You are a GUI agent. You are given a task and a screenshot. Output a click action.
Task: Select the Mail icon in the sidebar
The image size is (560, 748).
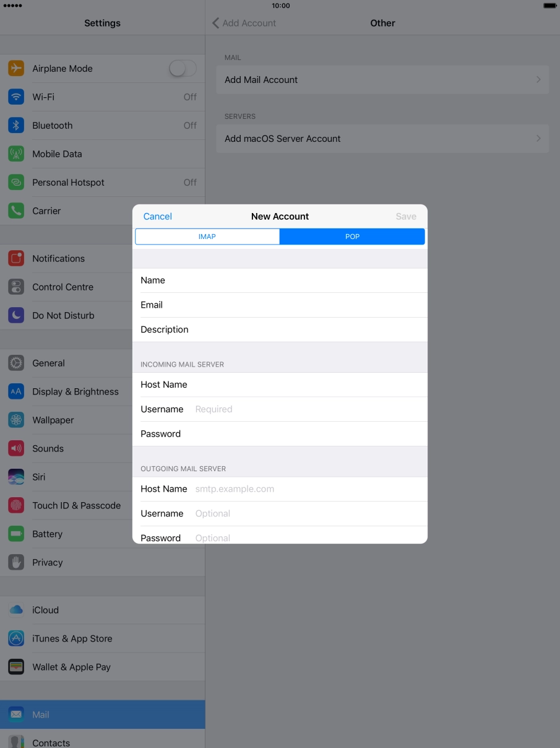pos(16,715)
